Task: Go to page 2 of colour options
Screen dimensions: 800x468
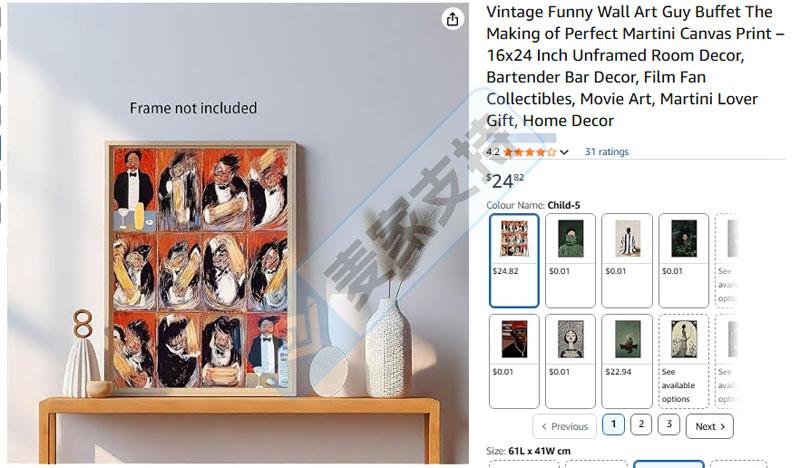Action: (641, 425)
